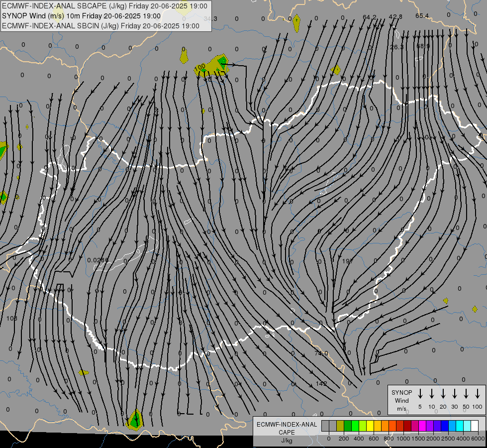Image resolution: width=487 pixels, height=448 pixels.
Task: Click the map value 197
Action: [347, 261]
